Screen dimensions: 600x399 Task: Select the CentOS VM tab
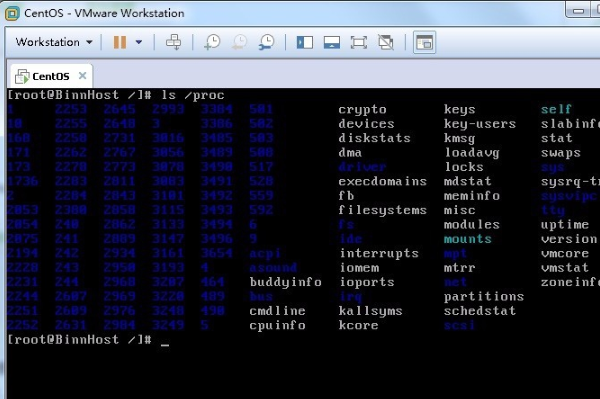(51, 76)
